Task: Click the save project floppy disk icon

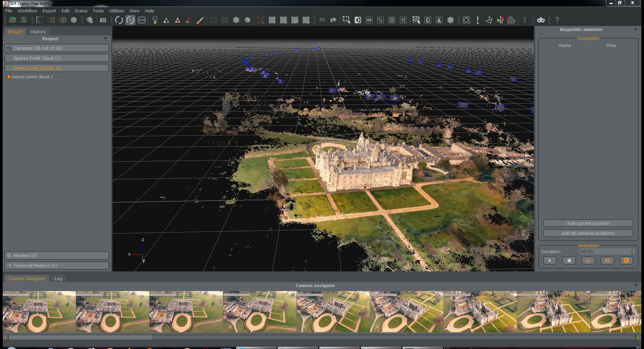Action: click(24, 20)
